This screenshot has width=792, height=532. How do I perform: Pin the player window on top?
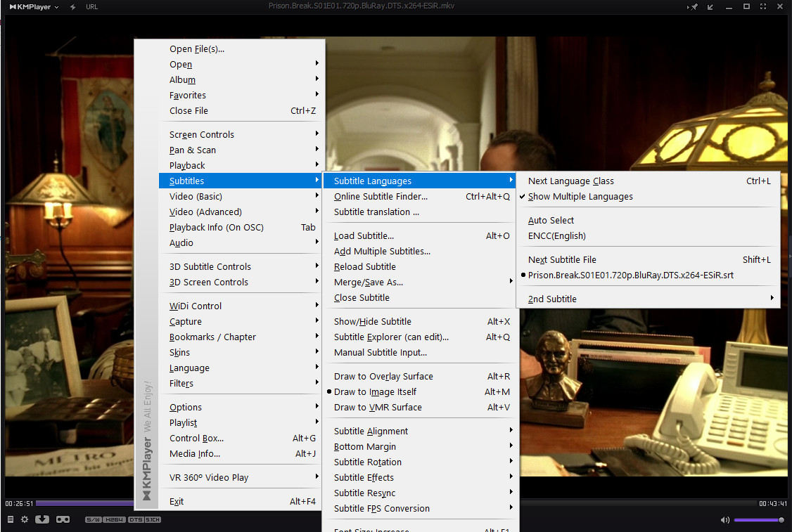coord(693,7)
